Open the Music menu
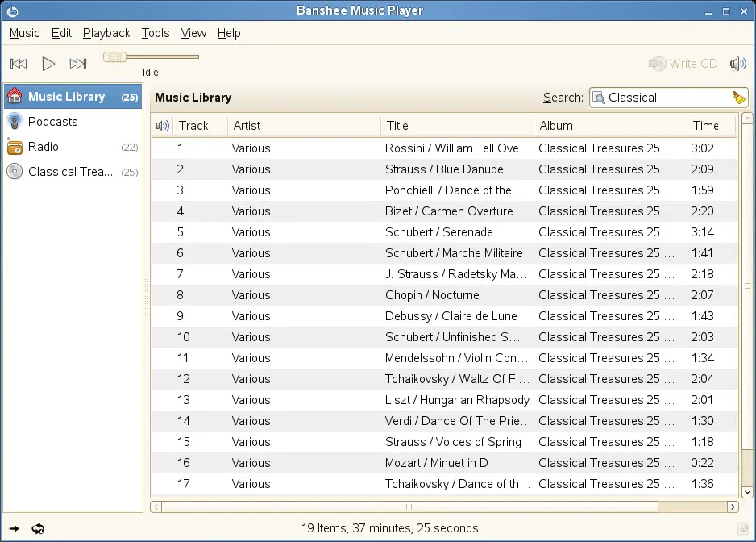 [24, 33]
